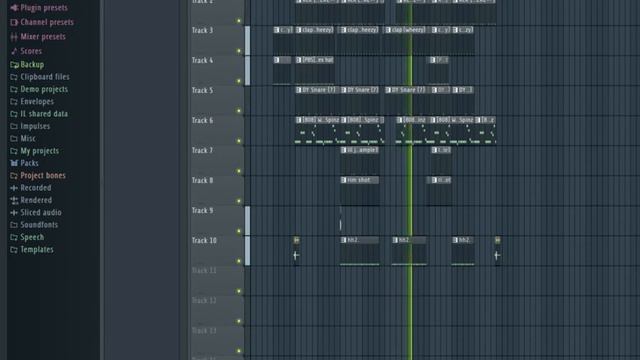Mute Track 3 using its green LED

coord(239,51)
